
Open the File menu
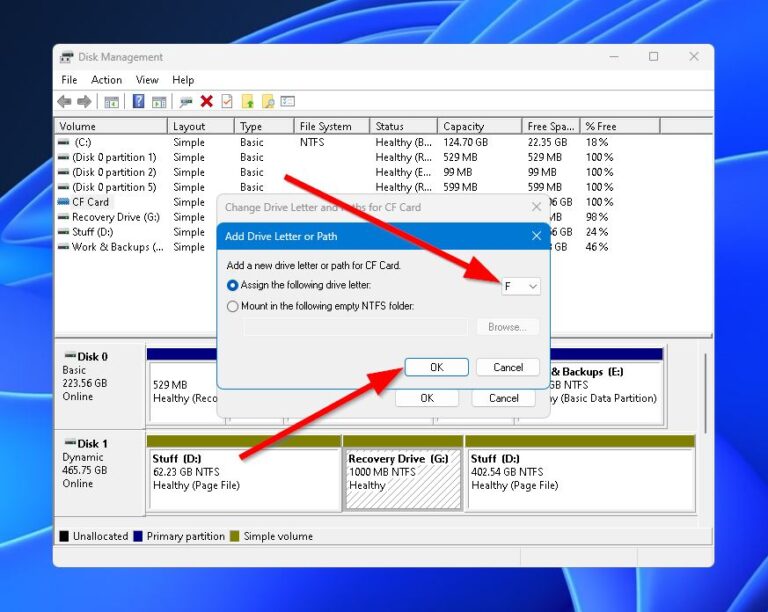click(69, 80)
